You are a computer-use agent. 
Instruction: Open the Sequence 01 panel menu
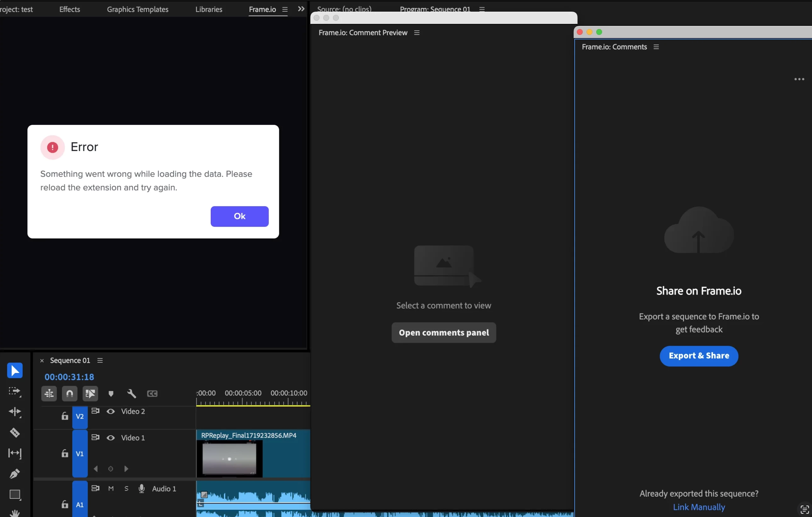pyautogui.click(x=100, y=360)
